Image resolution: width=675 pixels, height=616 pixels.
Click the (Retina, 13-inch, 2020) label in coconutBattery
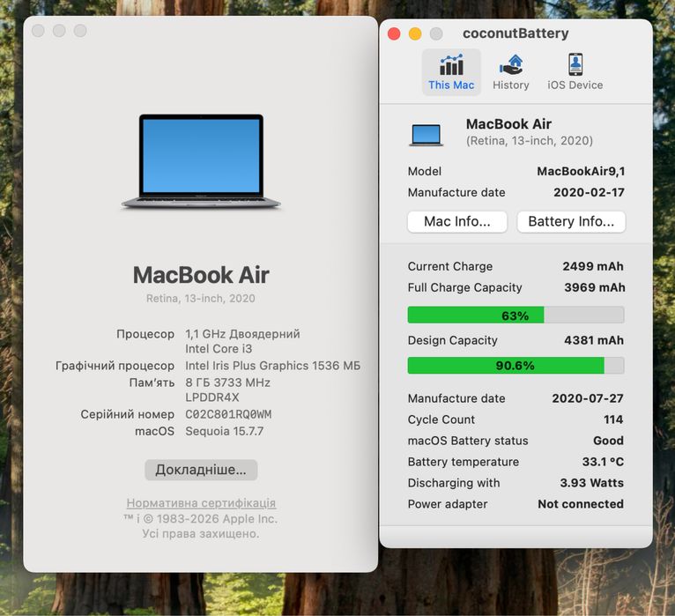click(x=530, y=141)
